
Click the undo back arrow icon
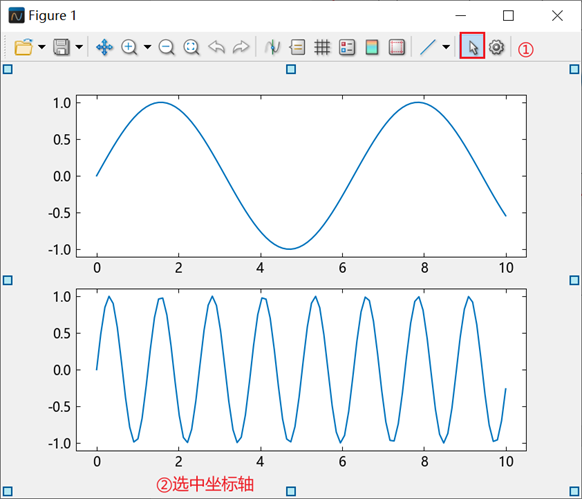(216, 47)
